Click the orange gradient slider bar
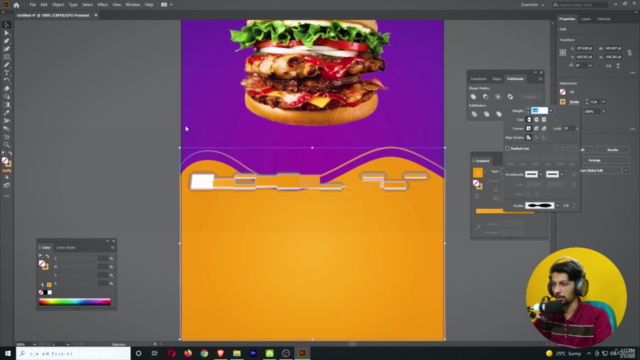 [x=505, y=211]
